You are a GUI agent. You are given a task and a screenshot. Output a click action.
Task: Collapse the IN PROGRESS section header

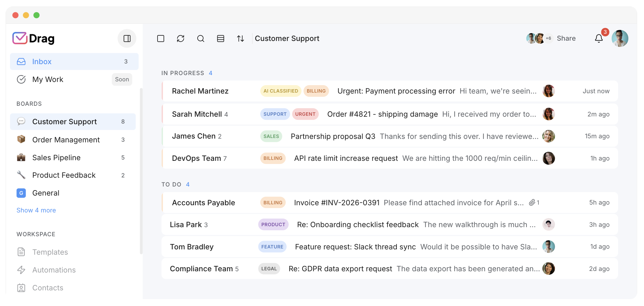(x=187, y=73)
